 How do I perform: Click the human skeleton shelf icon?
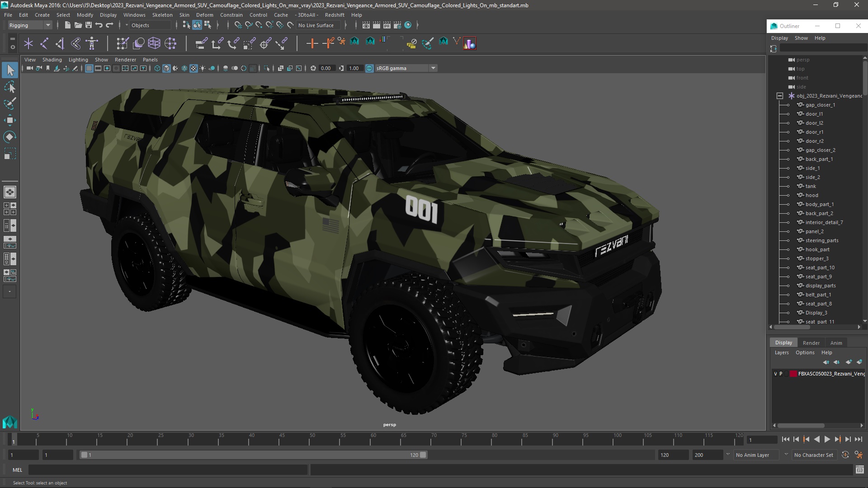coord(92,43)
